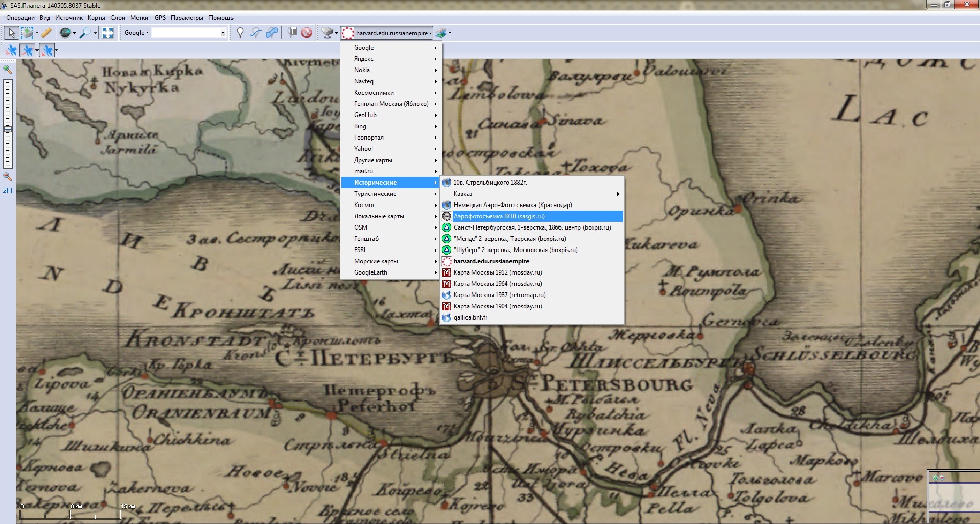Open dropdown arrow next to selection manager

pos(37,33)
